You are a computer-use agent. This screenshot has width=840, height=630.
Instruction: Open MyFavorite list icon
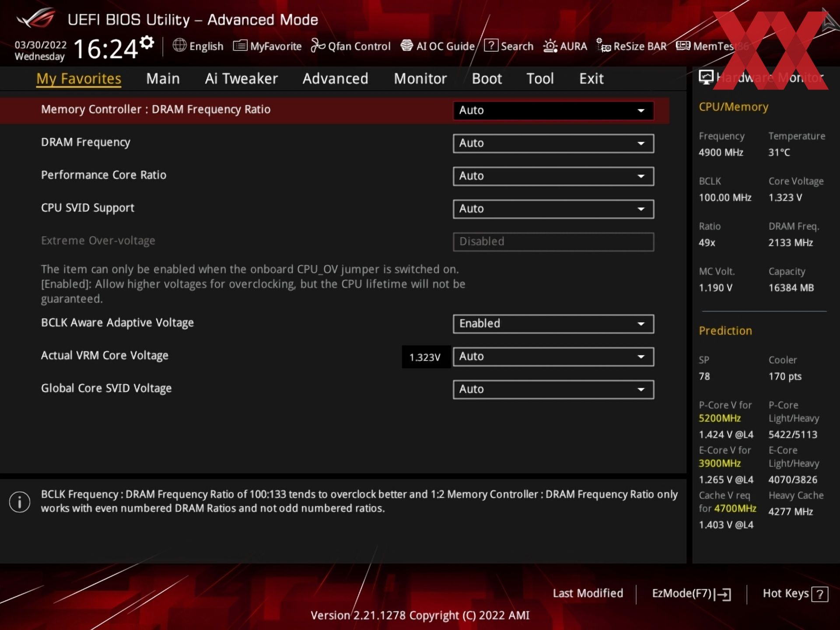(240, 45)
